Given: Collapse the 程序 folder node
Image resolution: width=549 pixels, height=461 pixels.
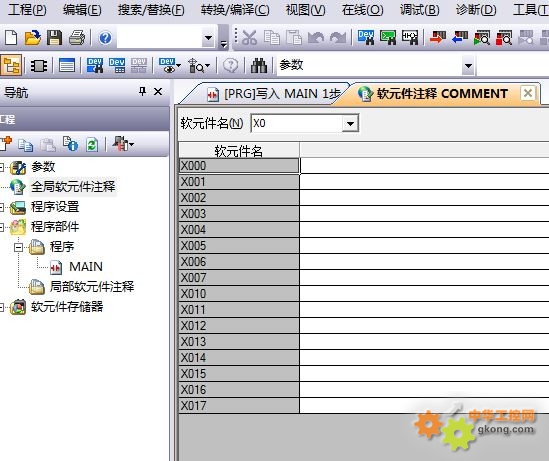Looking at the screenshot, I should pos(18,247).
